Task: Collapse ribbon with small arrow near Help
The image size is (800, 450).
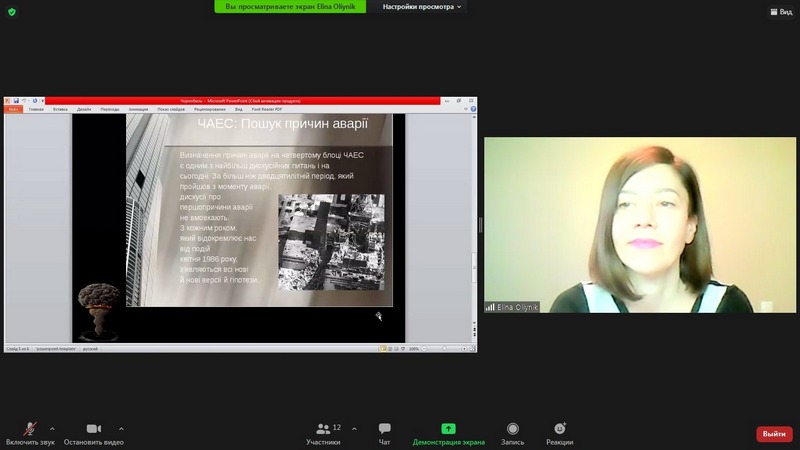Action: [466, 109]
